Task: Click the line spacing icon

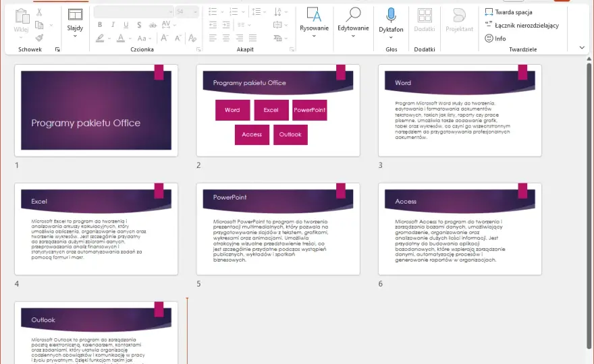Action: [x=256, y=12]
